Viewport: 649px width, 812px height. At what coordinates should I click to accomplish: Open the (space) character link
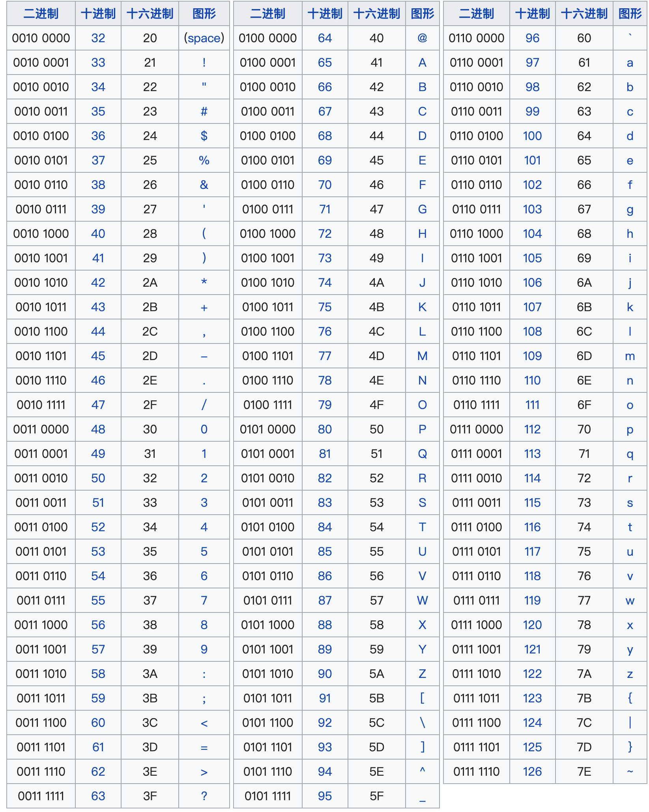[204, 38]
